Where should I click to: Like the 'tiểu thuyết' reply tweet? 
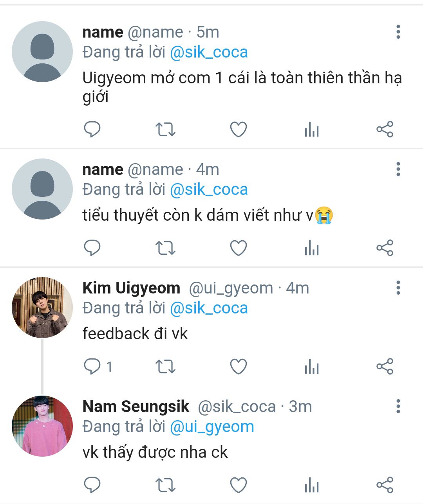pyautogui.click(x=238, y=248)
